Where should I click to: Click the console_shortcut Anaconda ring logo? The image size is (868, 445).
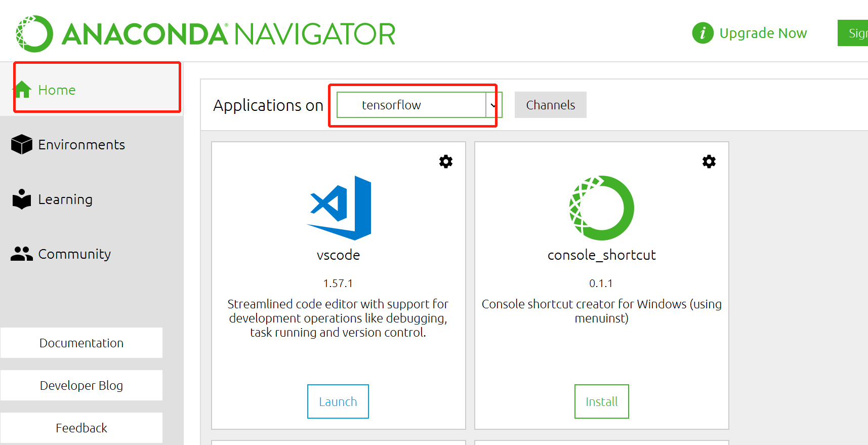602,208
